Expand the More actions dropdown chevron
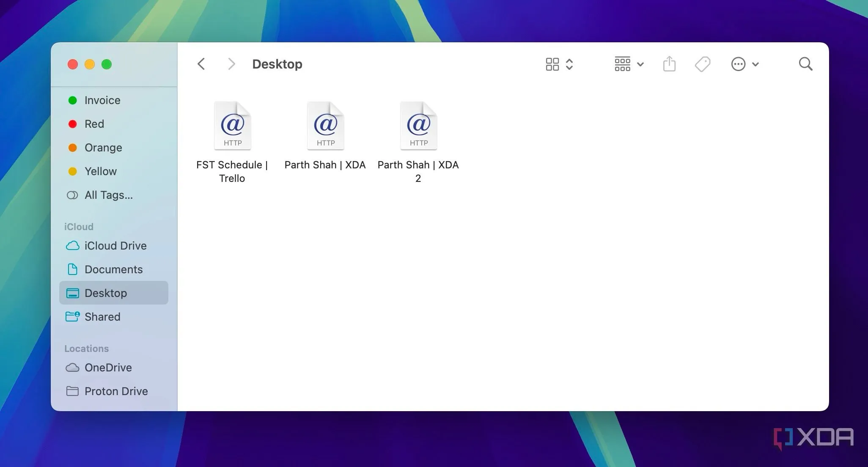 point(755,65)
